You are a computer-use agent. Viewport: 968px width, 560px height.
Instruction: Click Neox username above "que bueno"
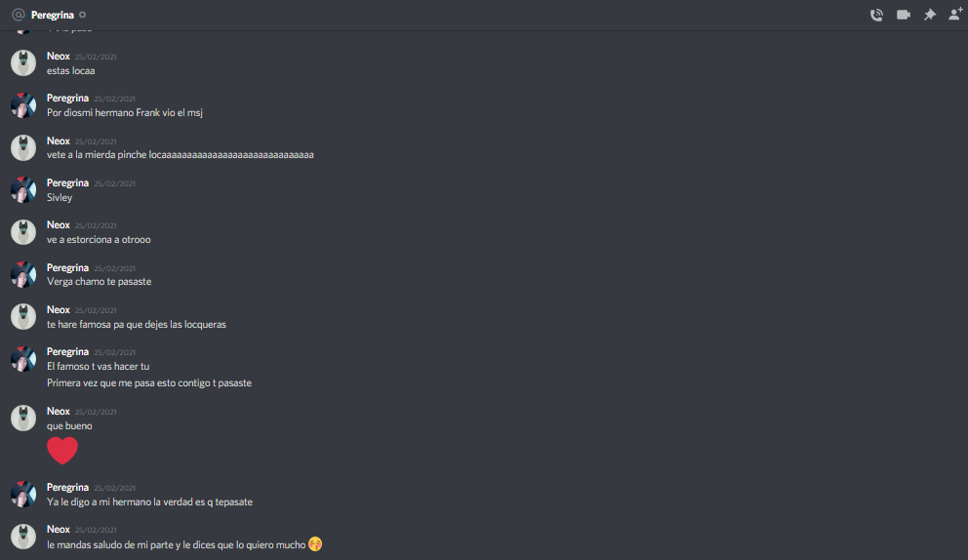[58, 411]
